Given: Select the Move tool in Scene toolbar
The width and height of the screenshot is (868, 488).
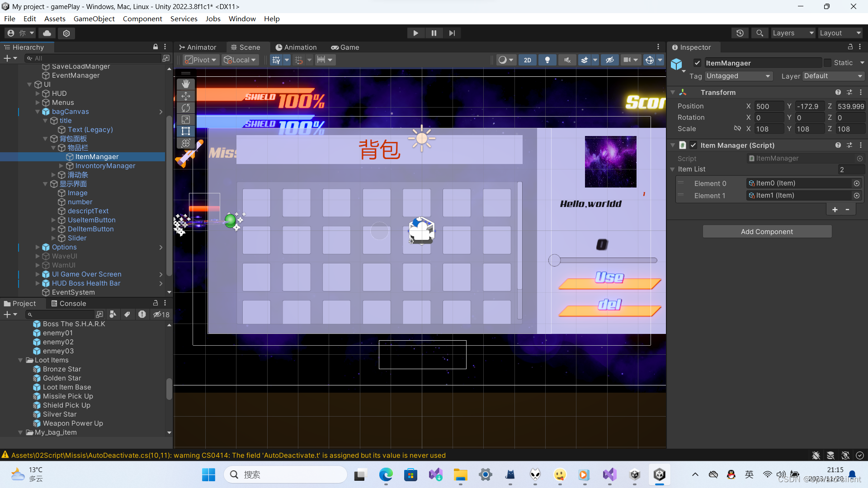Looking at the screenshot, I should [185, 96].
